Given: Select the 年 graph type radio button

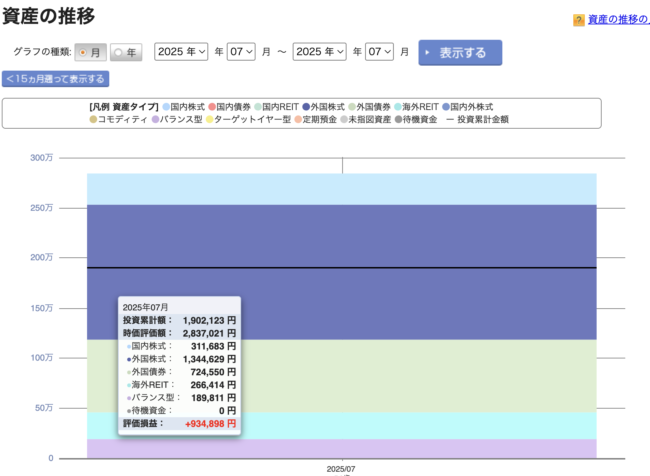Looking at the screenshot, I should [118, 52].
